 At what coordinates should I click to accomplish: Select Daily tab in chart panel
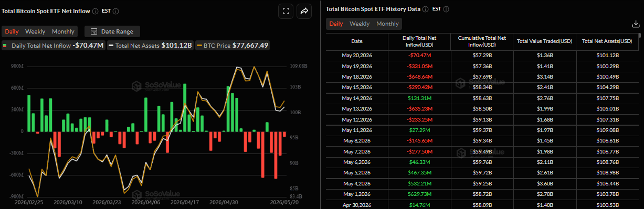12,31
